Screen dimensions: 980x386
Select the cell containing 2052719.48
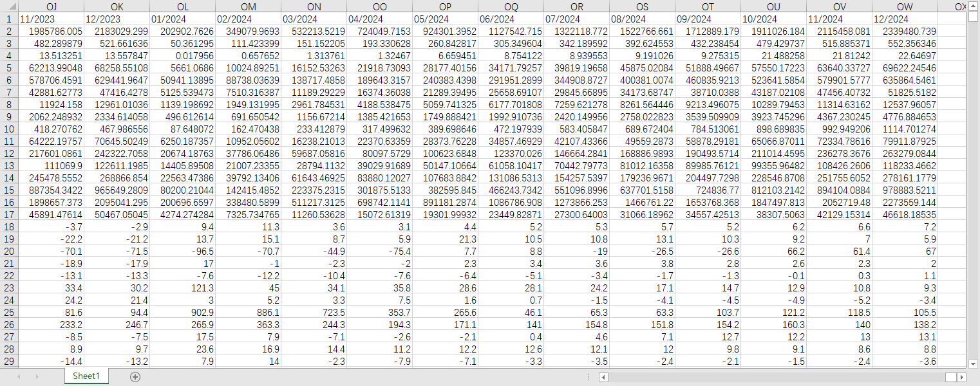(839, 202)
